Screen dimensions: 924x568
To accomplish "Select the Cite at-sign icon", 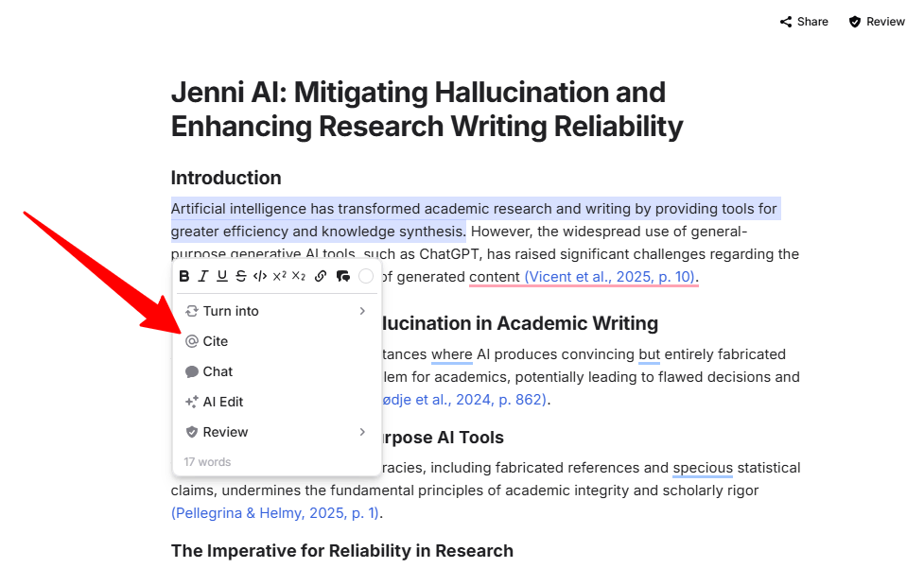I will point(192,341).
